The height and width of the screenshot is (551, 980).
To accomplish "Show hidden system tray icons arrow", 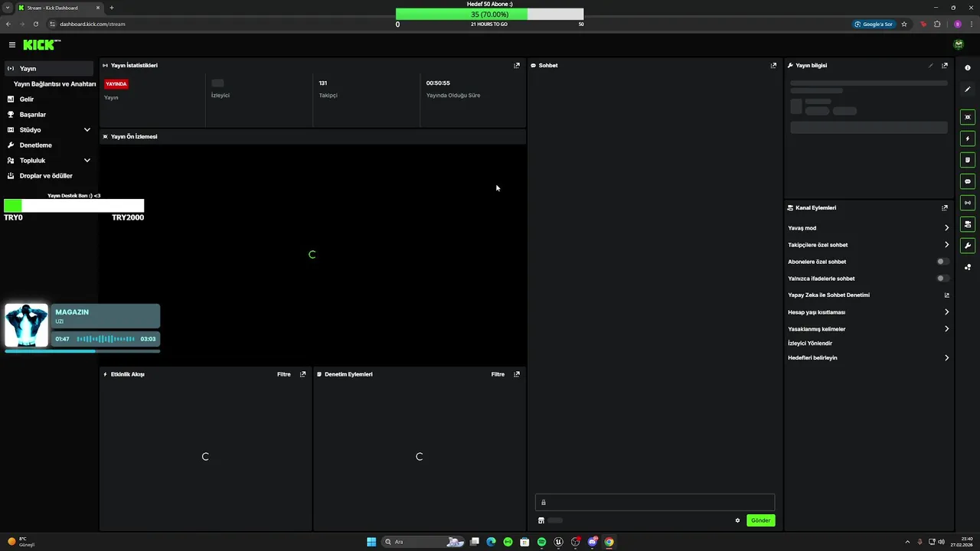I will [907, 542].
